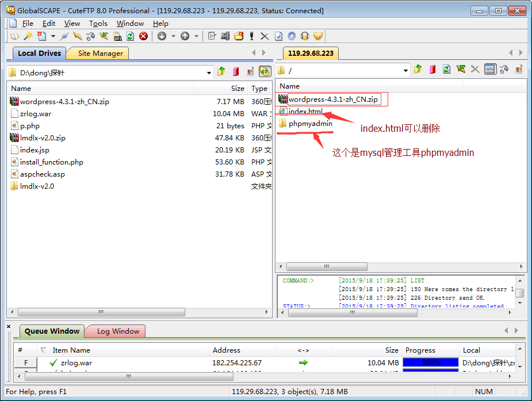Viewport: 532px width, 401px height.
Task: Launch the Connection Wizard wand icon
Action: coord(28,36)
